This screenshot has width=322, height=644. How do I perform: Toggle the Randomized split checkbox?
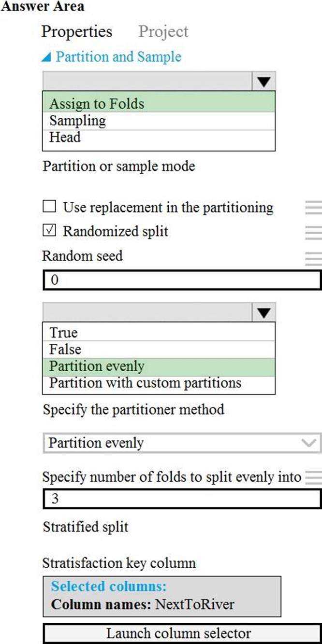pyautogui.click(x=49, y=231)
